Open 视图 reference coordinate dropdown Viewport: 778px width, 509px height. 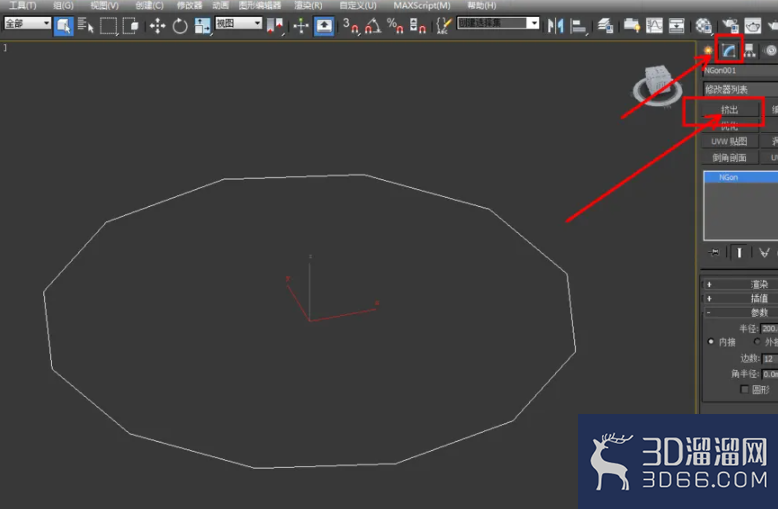pyautogui.click(x=238, y=23)
